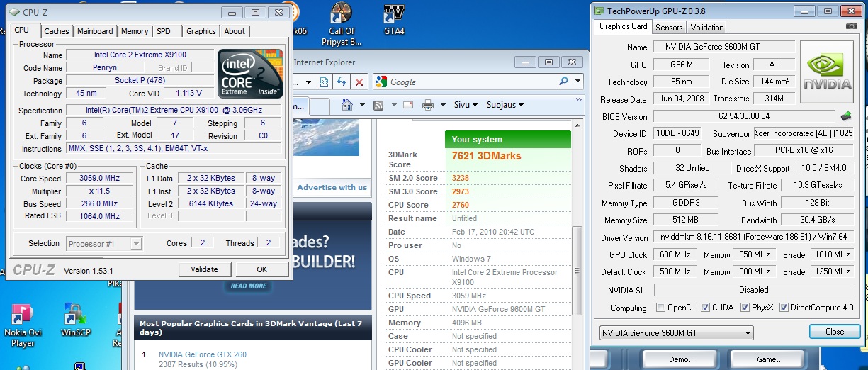The image size is (868, 370).
Task: Switch to the Graphics tab in CPU-Z
Action: tap(201, 31)
